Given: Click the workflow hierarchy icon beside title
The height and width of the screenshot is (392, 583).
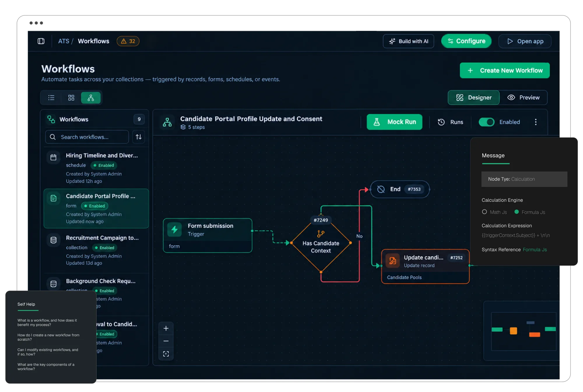Looking at the screenshot, I should click(167, 122).
